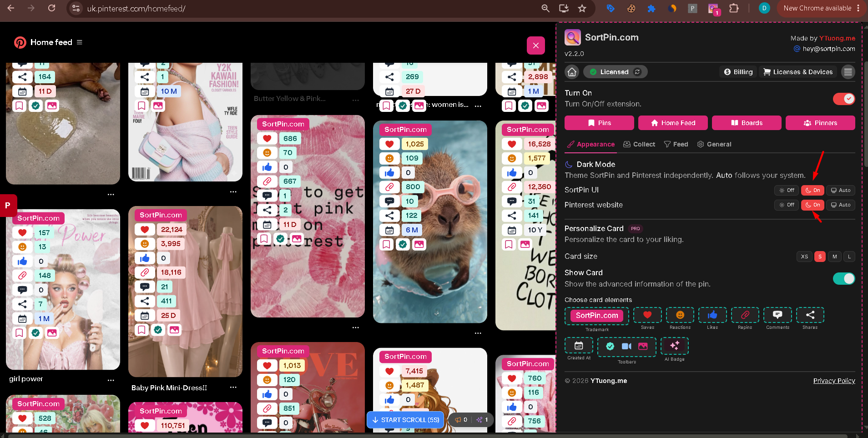Toggle the Shares card element
This screenshot has width=868, height=438.
[810, 315]
